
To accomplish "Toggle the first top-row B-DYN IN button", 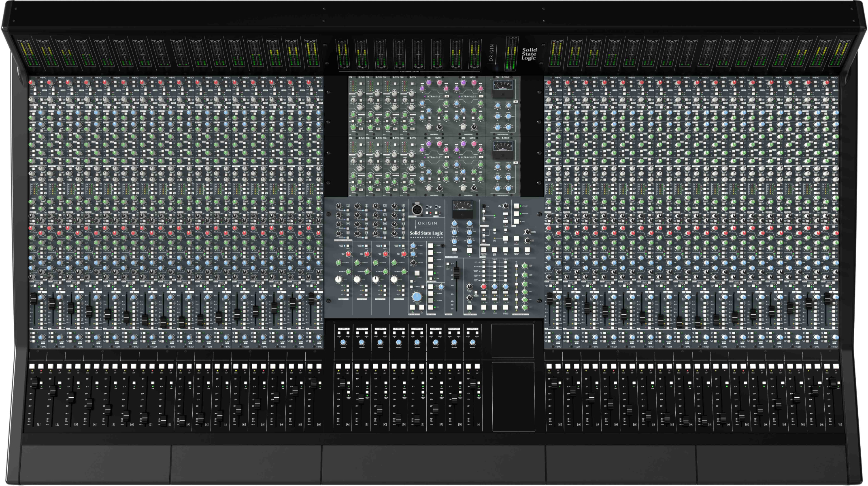I will click(361, 128).
